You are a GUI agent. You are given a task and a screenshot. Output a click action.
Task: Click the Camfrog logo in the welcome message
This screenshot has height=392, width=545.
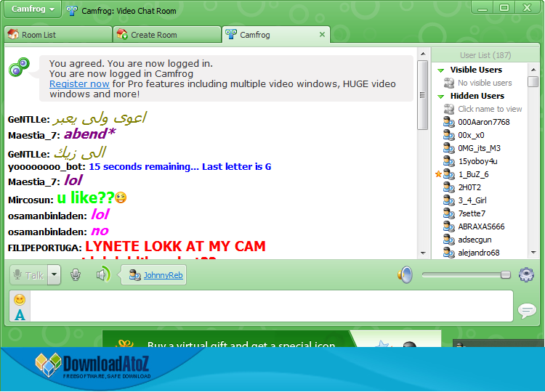pos(19,68)
